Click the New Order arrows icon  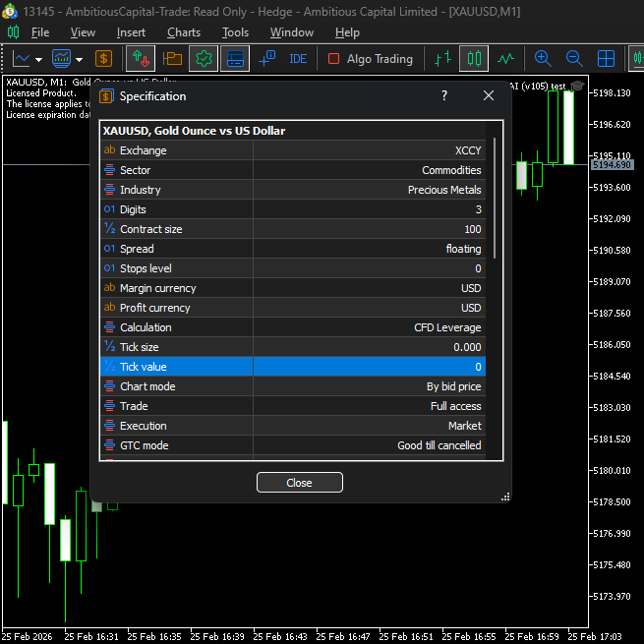pos(141,59)
